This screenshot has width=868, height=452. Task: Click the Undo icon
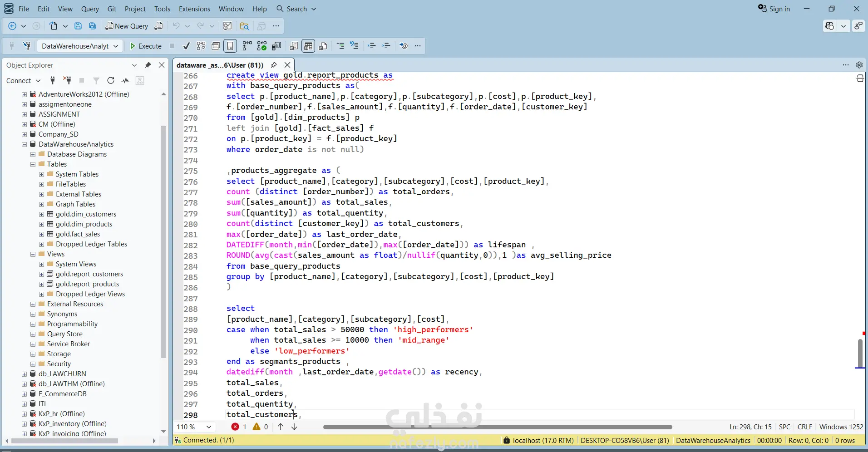click(176, 26)
